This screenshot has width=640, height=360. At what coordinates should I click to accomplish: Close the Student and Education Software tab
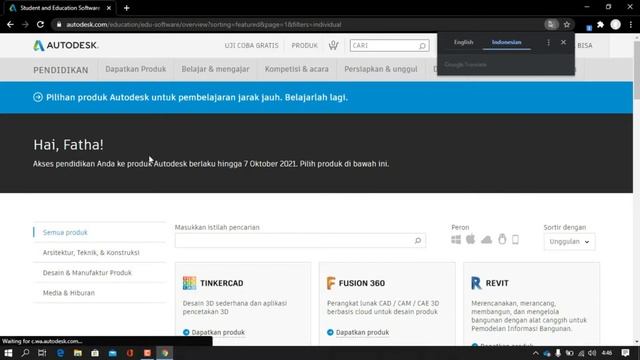109,8
